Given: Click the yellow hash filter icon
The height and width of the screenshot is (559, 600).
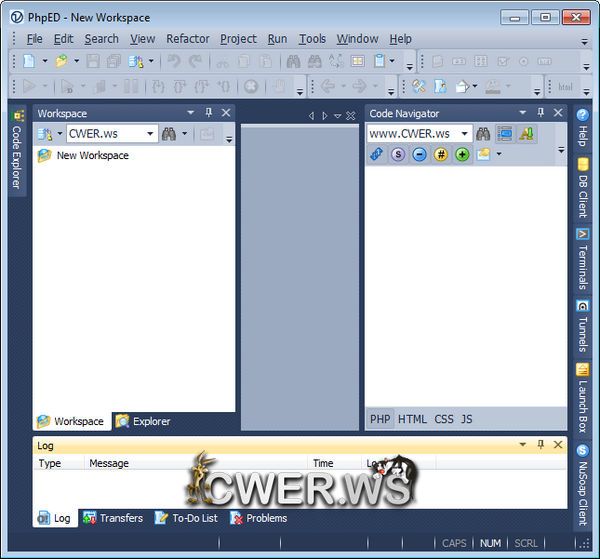Looking at the screenshot, I should tap(441, 154).
